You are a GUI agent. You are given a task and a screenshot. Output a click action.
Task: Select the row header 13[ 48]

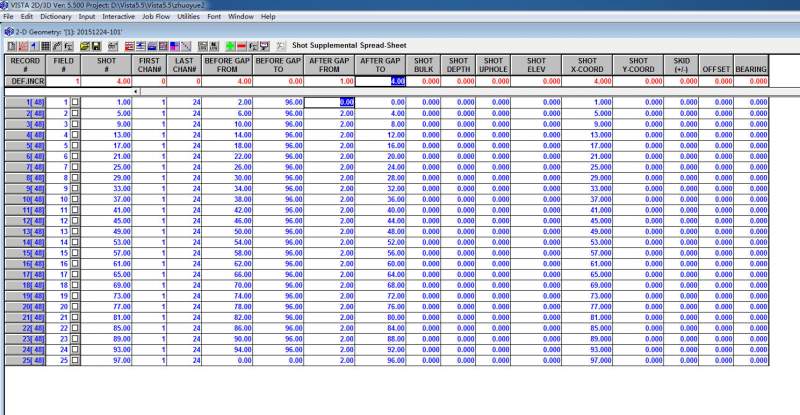[25, 231]
